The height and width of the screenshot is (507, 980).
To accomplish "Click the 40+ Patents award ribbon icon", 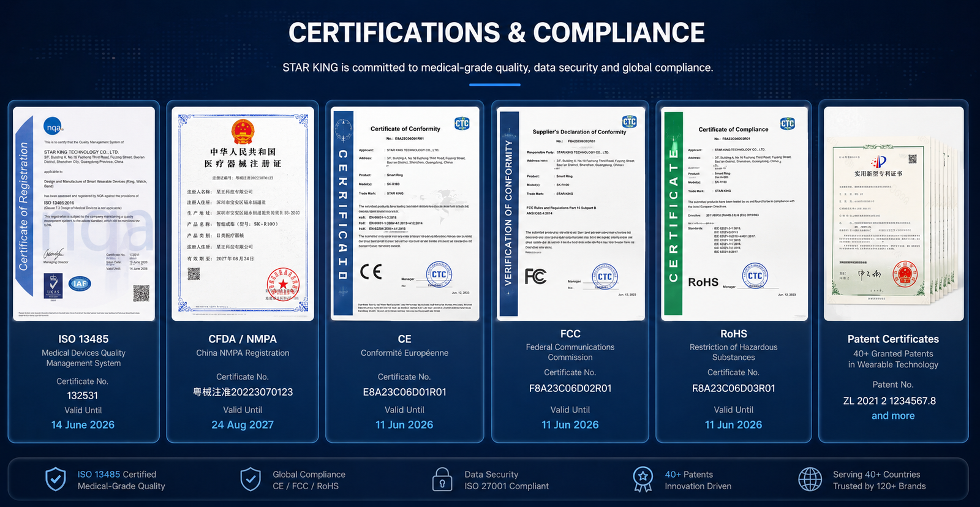I will pos(643,479).
